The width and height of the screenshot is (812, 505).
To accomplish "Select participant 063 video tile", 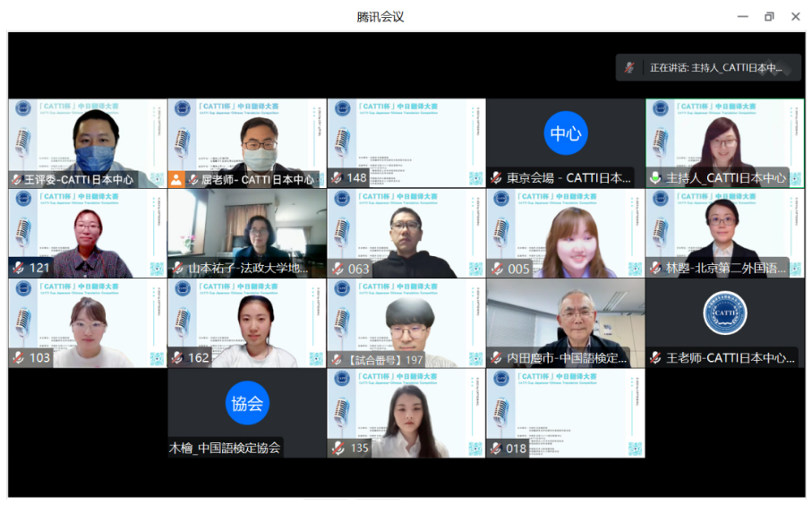I will click(x=406, y=233).
